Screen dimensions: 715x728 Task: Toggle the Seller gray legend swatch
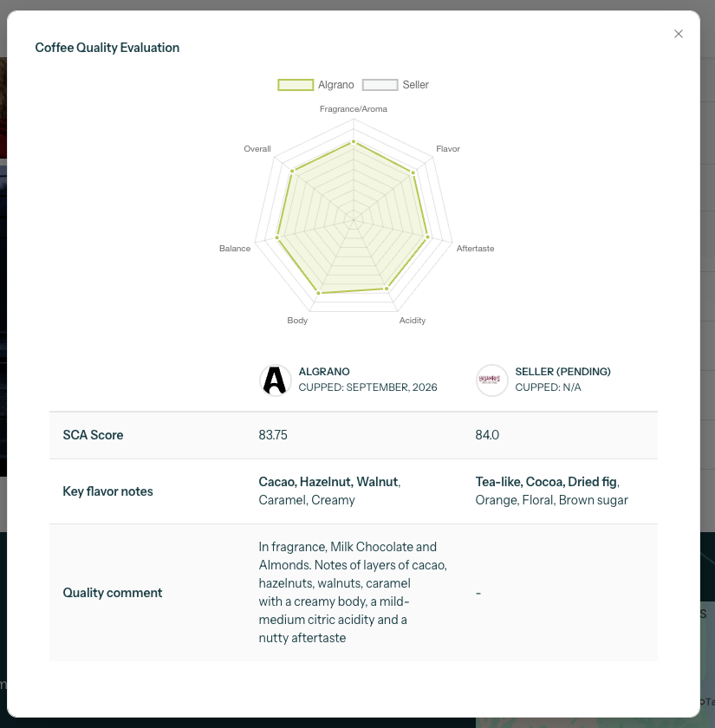380,85
